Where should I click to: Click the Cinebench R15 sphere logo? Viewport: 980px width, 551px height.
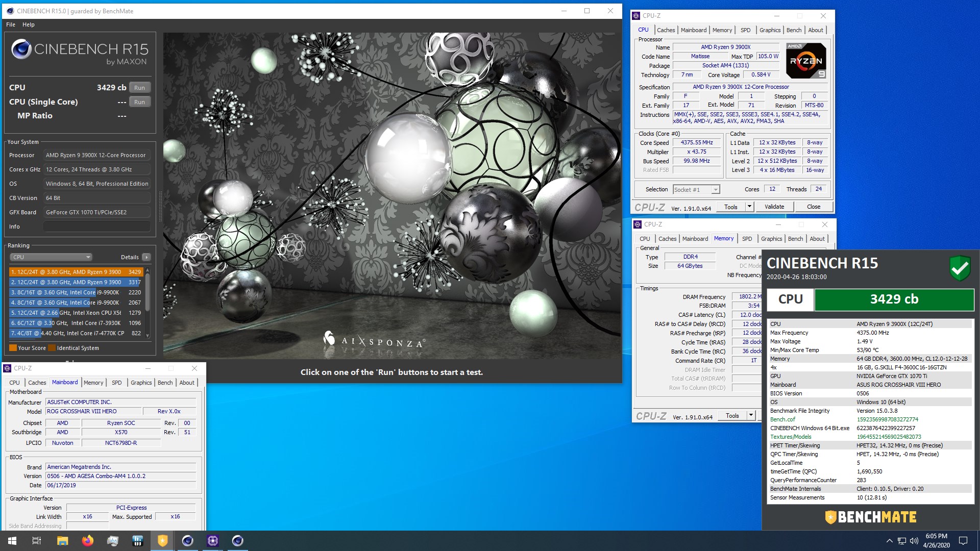(x=21, y=49)
